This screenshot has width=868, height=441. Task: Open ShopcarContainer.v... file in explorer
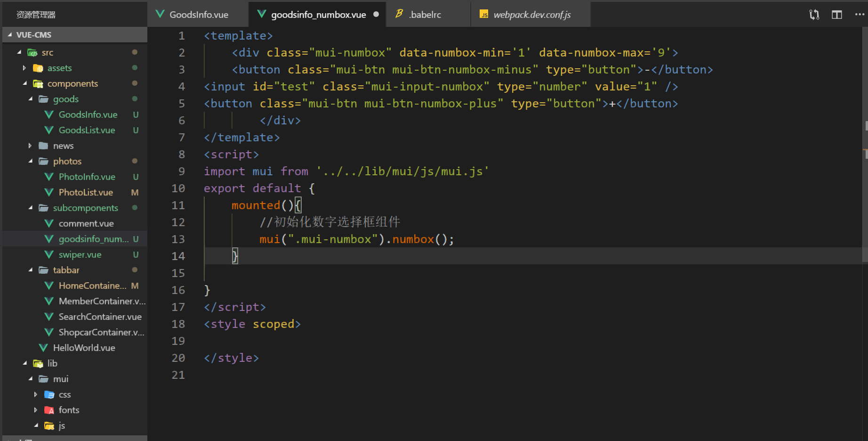click(75, 332)
